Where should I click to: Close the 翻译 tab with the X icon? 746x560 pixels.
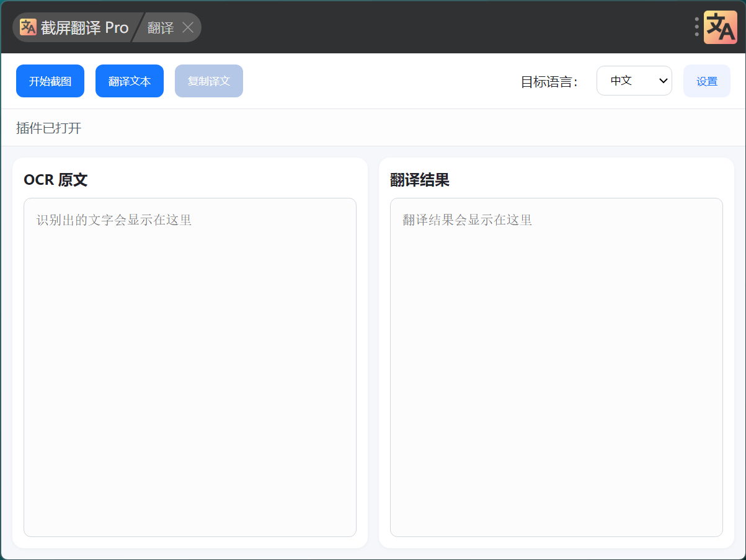click(x=188, y=27)
